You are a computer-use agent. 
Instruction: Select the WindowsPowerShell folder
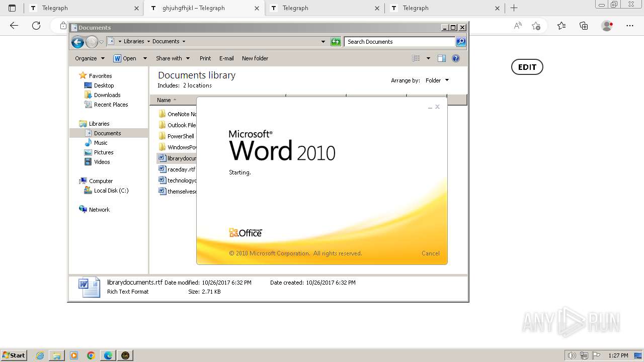pyautogui.click(x=177, y=147)
